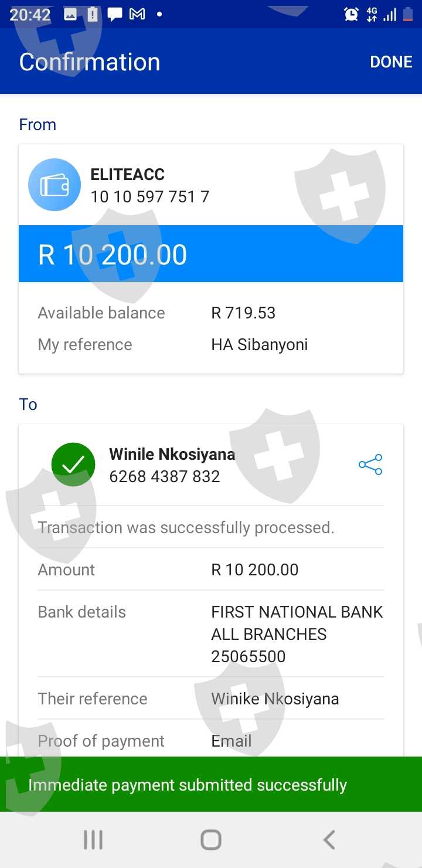Image resolution: width=422 pixels, height=868 pixels.
Task: Select the ELITEACC account number text
Action: (149, 196)
